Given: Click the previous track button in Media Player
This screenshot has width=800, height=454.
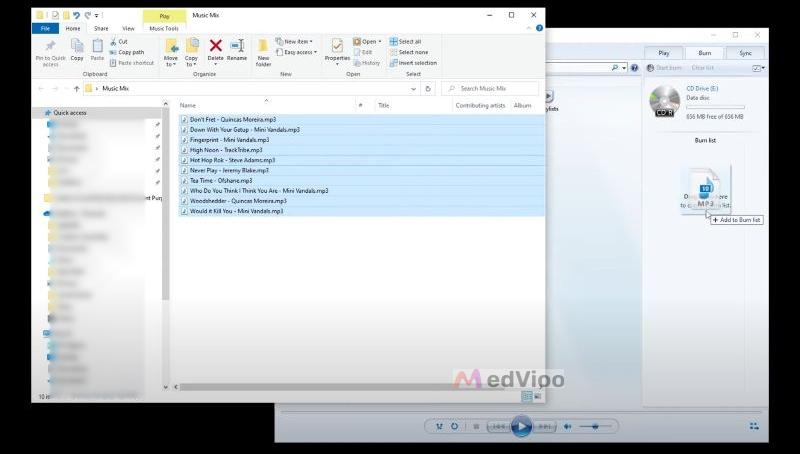Looking at the screenshot, I should [x=498, y=426].
